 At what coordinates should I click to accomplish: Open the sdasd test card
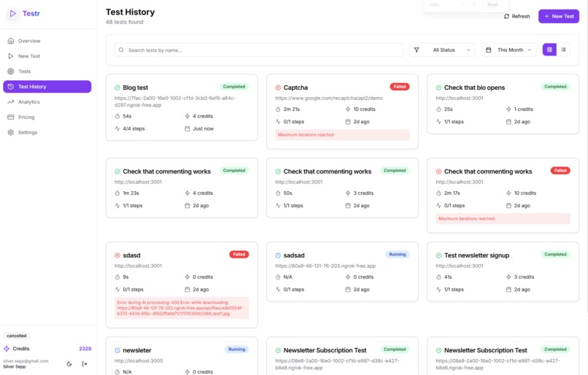point(182,285)
